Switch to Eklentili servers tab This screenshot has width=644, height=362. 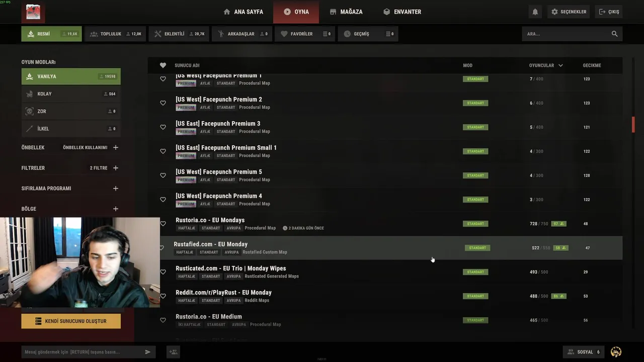click(x=179, y=34)
